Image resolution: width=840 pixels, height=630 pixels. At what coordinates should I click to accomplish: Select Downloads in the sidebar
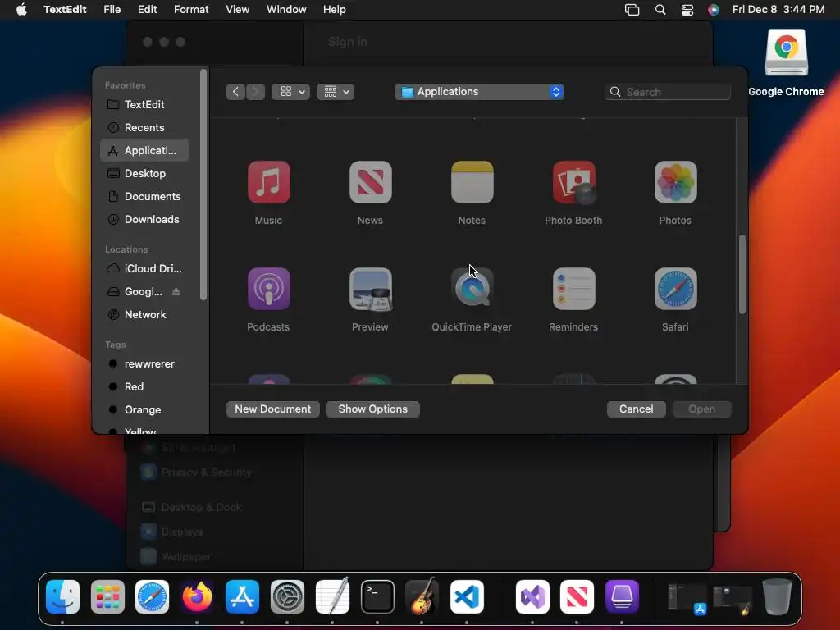click(144, 220)
